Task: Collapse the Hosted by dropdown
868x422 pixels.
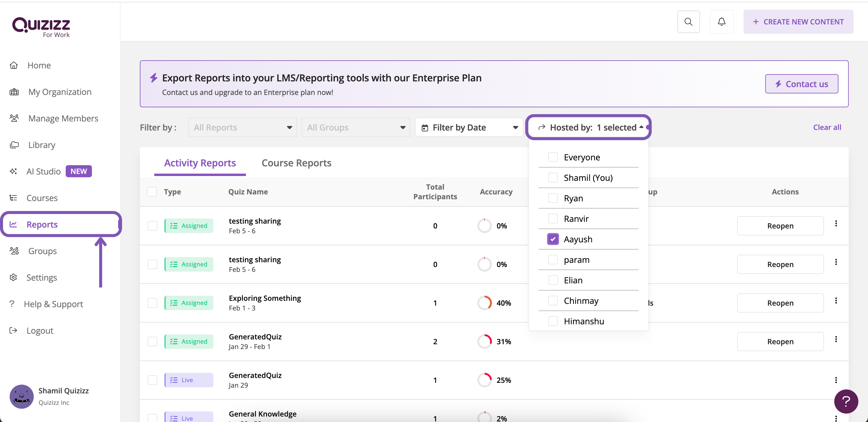Action: tap(588, 128)
